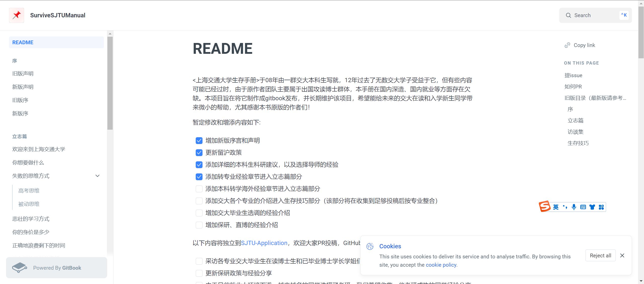Click the Copy link chain icon
Screen dimensions: 644x284
point(567,45)
